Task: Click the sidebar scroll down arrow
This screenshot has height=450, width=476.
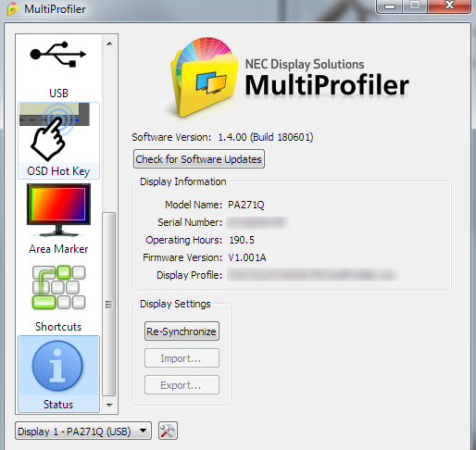Action: (109, 405)
